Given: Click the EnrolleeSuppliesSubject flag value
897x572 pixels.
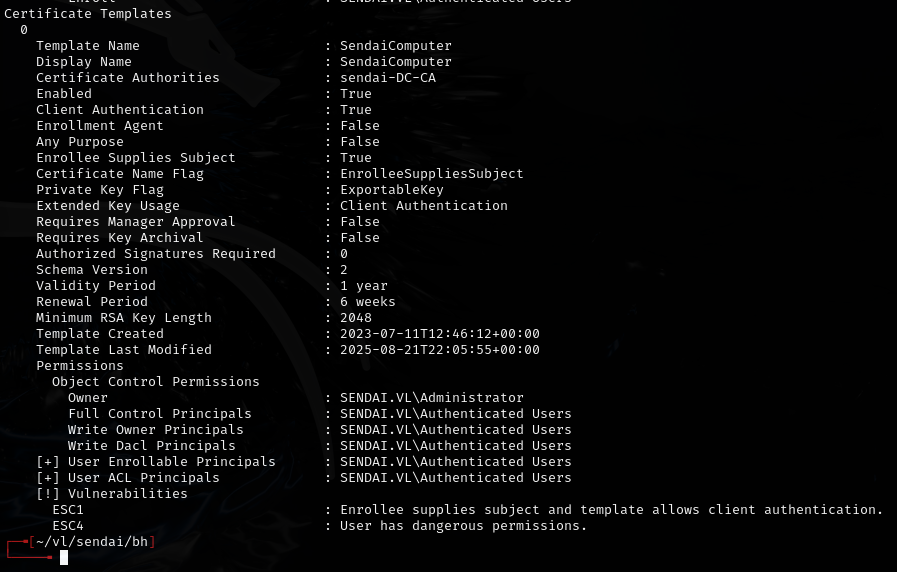Looking at the screenshot, I should pos(432,174).
